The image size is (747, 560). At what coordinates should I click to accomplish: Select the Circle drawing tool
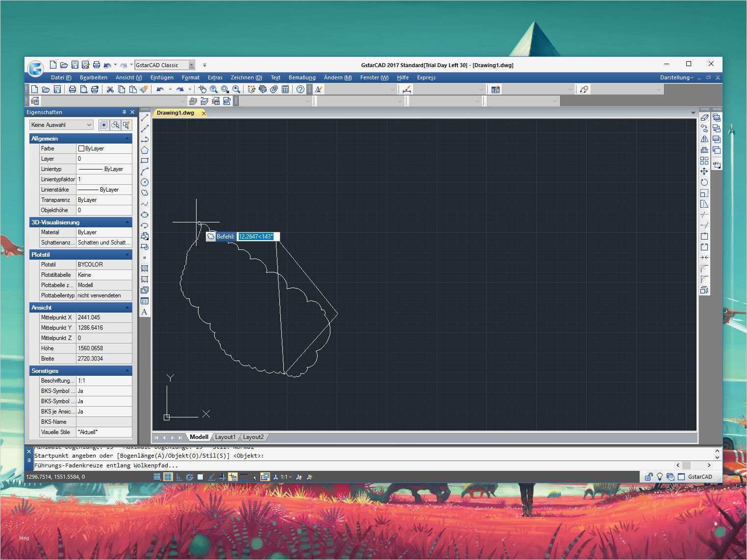click(145, 182)
